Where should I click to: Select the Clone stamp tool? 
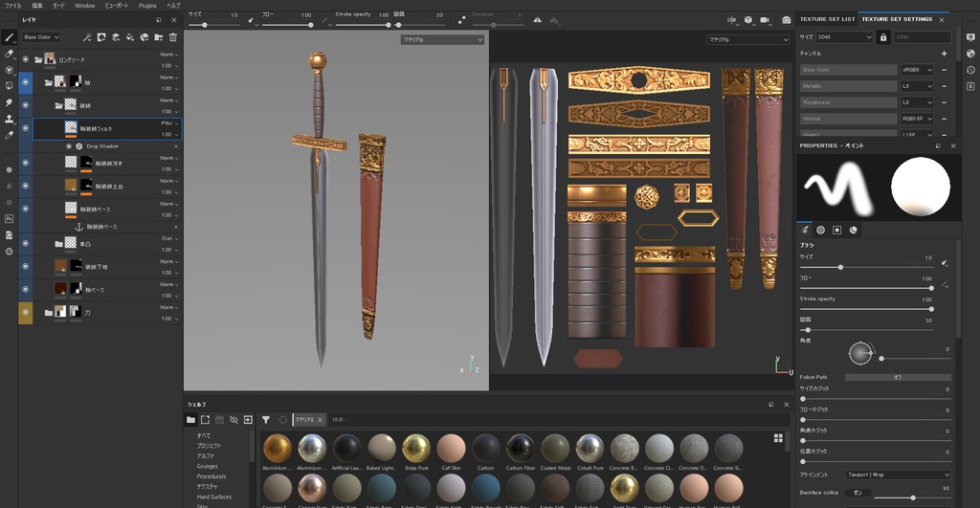pos(9,119)
